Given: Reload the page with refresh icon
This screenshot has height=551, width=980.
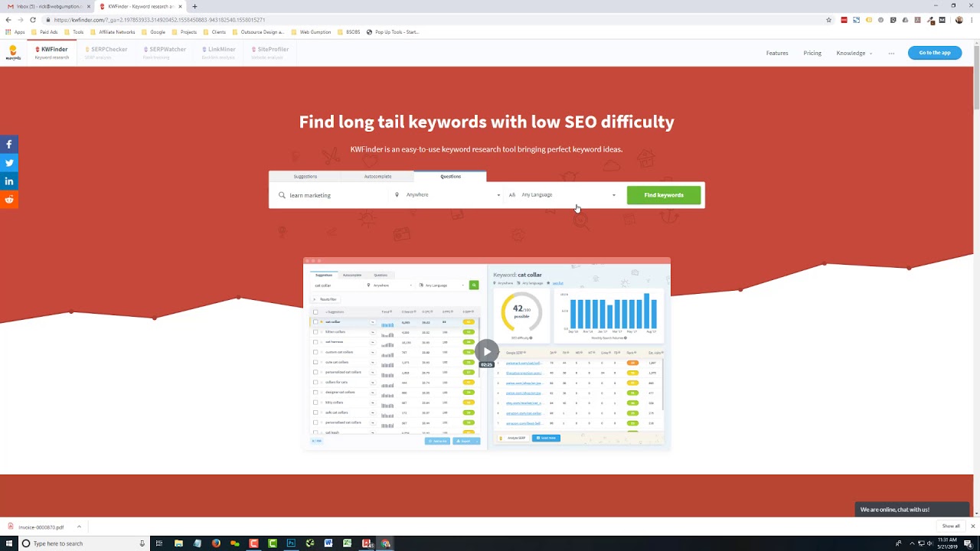Looking at the screenshot, I should (32, 20).
